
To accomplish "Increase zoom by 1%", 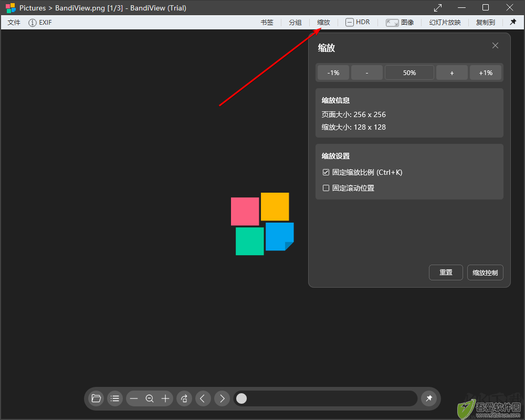I will [x=486, y=72].
